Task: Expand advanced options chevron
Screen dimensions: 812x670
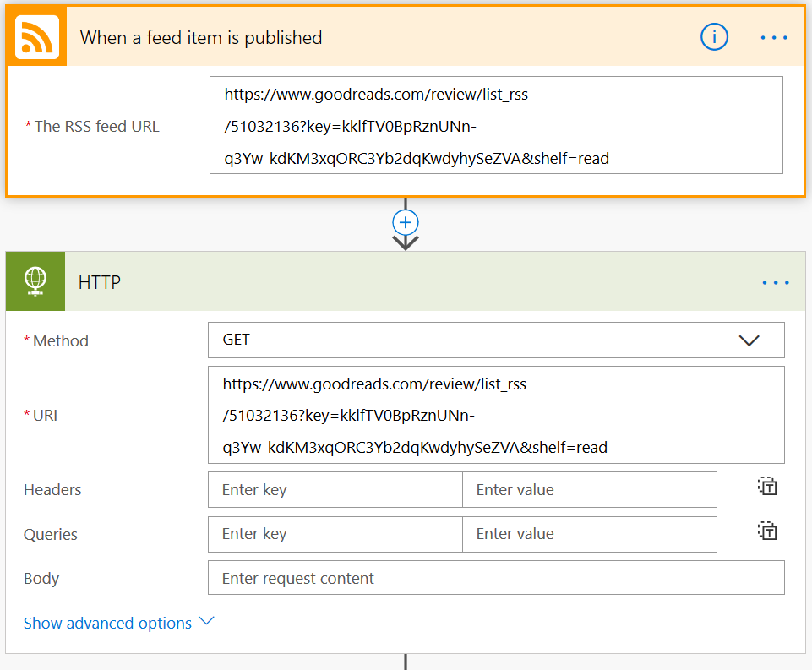Action: (x=206, y=621)
